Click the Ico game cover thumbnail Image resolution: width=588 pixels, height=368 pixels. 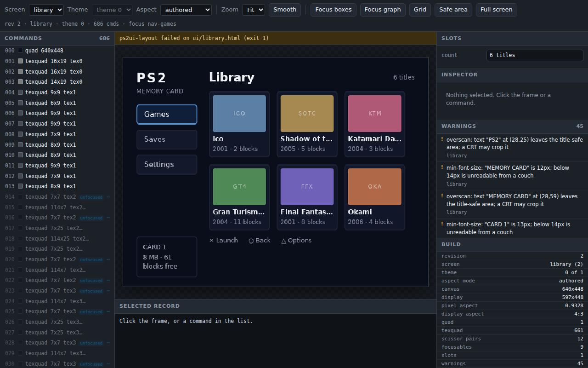pyautogui.click(x=239, y=114)
